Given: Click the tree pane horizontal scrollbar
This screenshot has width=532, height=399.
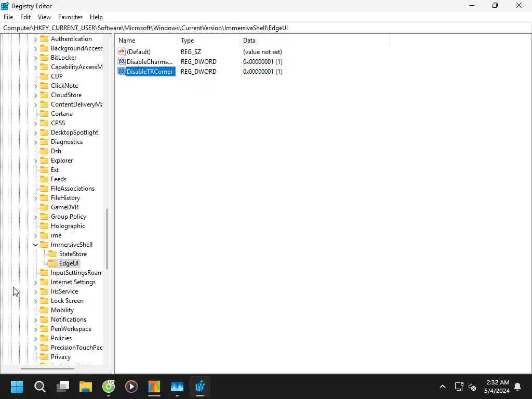Looking at the screenshot, I should 47,368.
